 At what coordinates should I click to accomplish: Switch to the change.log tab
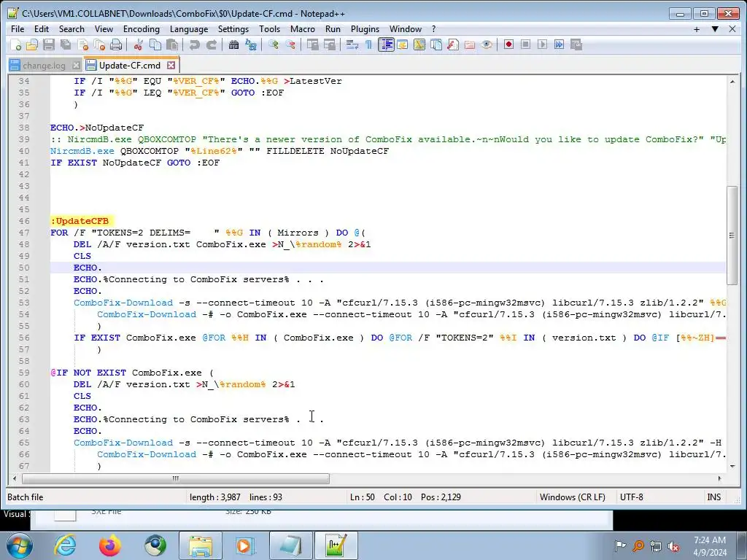click(44, 65)
